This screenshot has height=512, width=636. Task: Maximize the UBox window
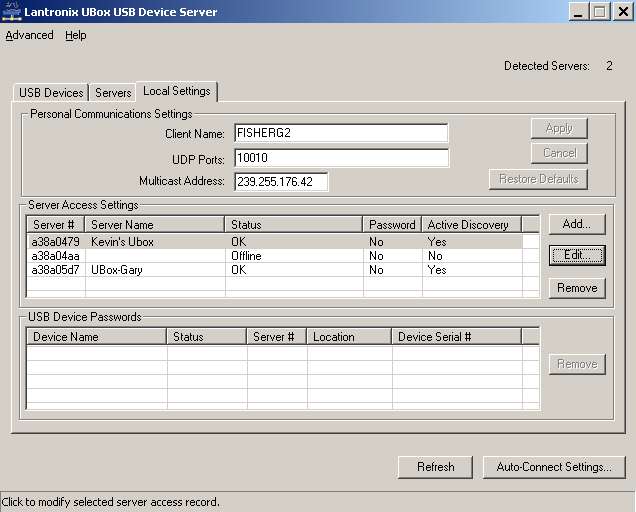[x=600, y=12]
